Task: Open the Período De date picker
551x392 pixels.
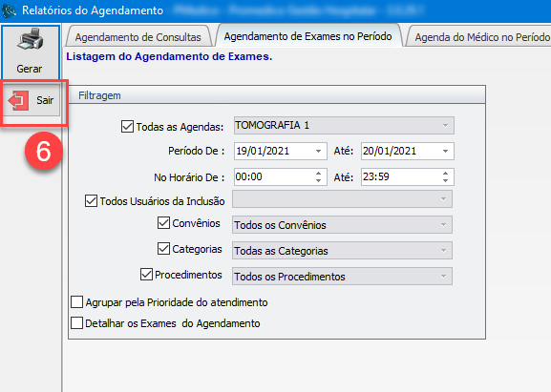Action: tap(318, 152)
